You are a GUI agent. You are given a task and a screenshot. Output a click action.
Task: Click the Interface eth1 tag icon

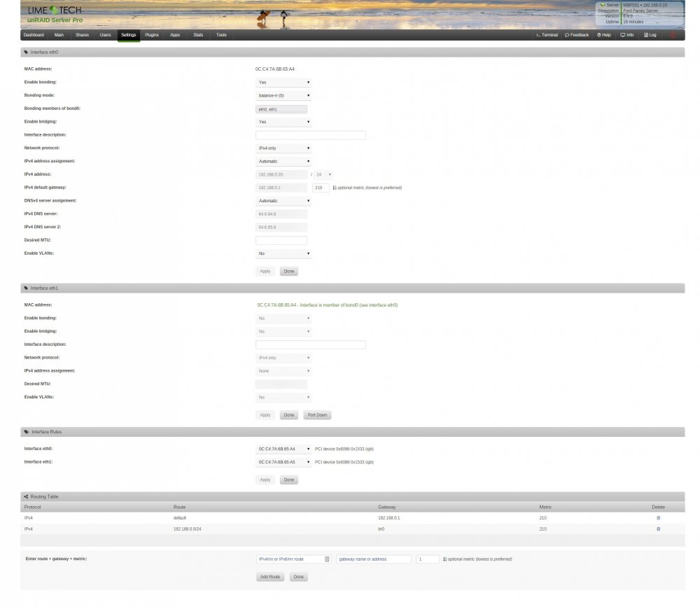pyautogui.click(x=26, y=288)
